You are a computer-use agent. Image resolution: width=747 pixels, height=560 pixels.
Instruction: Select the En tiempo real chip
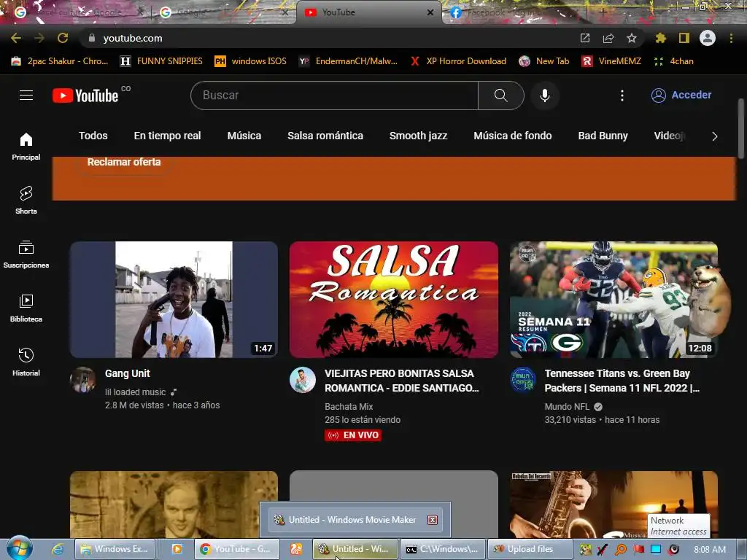coord(167,136)
